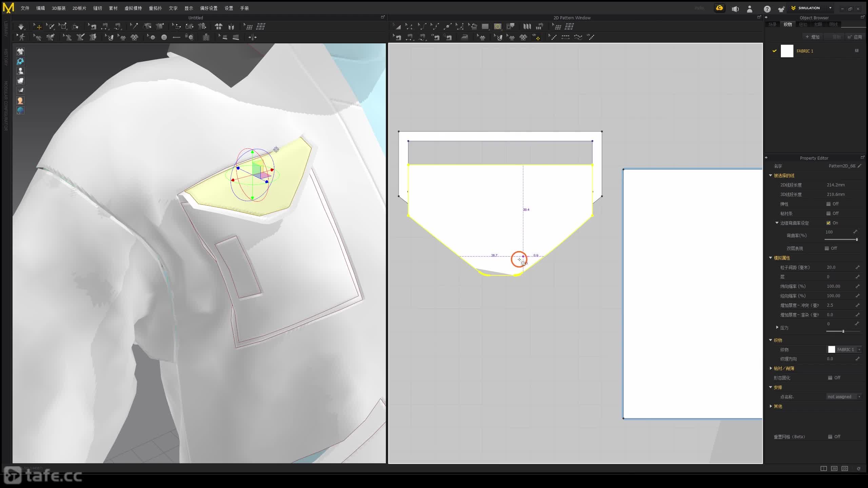Screen dimensions: 868x488
Task: Click the white FABRIC 1 color swatch in Object Browser
Action: click(787, 51)
